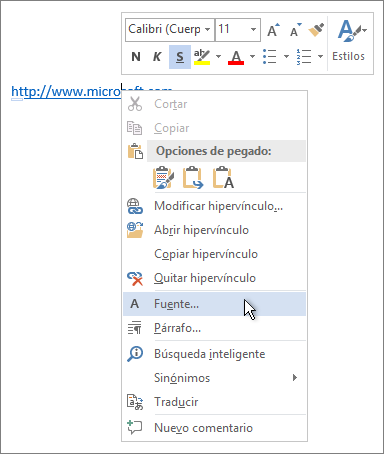The image size is (384, 454).
Task: Apply yellow text highlight color
Action: [202, 57]
